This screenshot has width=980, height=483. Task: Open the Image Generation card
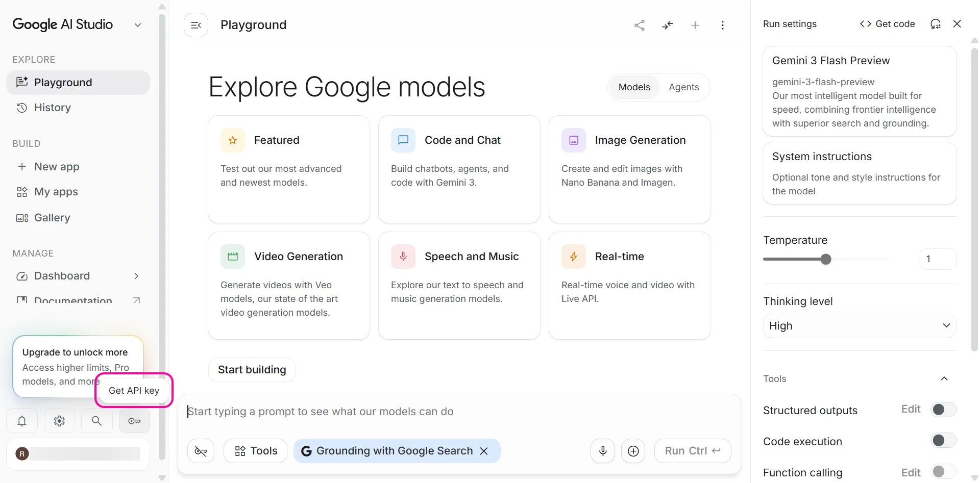630,169
